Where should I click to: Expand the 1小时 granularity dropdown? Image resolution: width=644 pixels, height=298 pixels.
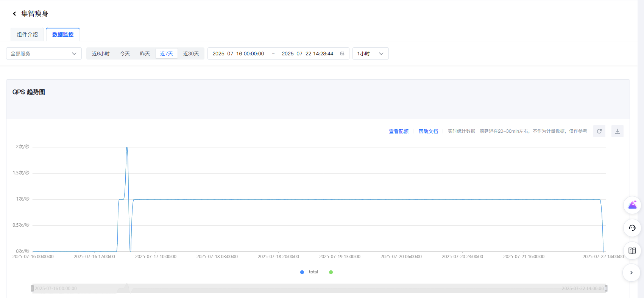[x=370, y=53]
